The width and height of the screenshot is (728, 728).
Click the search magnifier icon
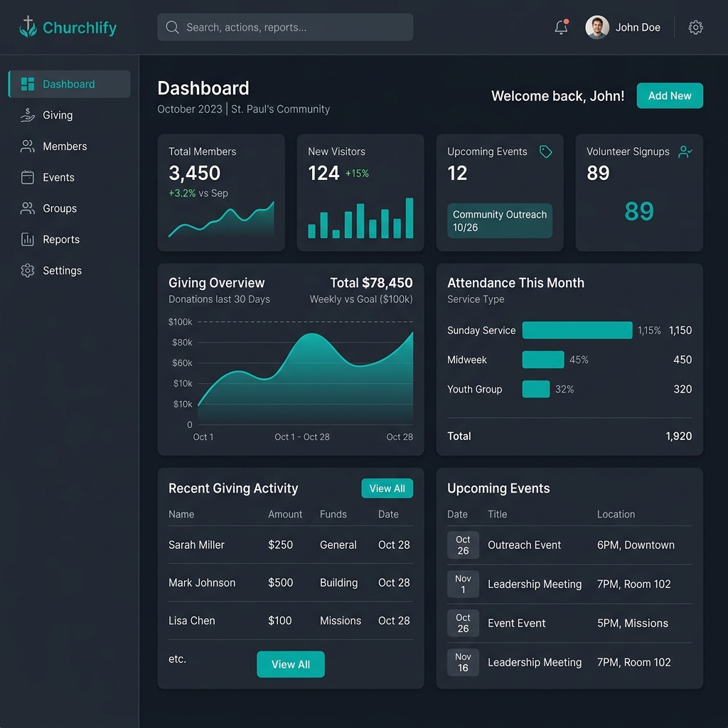pos(172,28)
